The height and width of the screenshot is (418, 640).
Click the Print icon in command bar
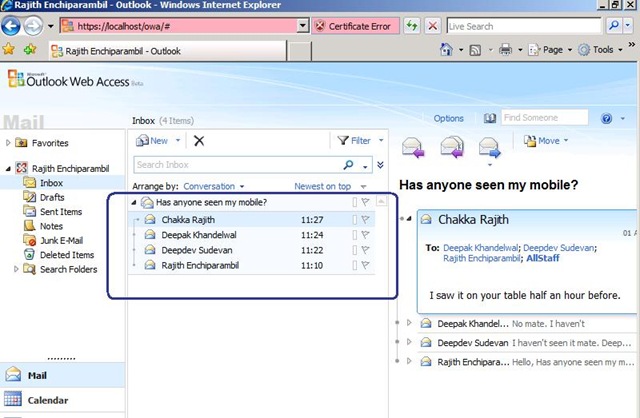coord(505,50)
